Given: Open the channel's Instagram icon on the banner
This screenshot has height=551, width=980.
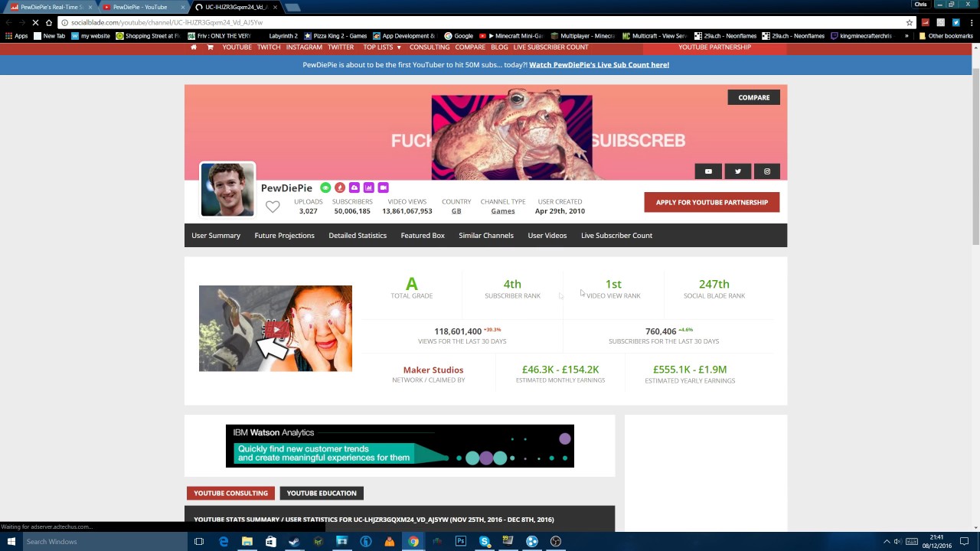Looking at the screenshot, I should point(767,171).
